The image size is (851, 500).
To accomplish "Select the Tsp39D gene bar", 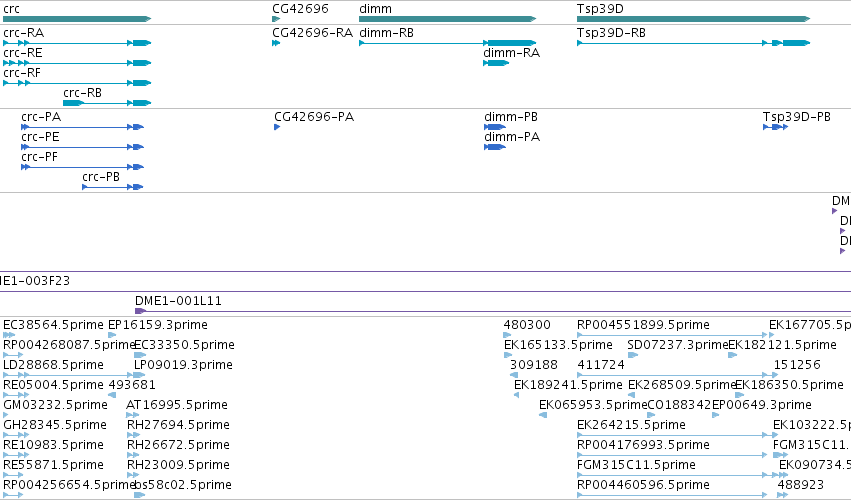I will click(x=694, y=19).
